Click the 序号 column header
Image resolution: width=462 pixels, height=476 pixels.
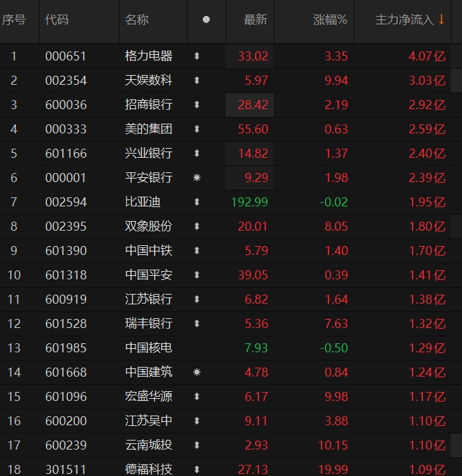coord(14,20)
